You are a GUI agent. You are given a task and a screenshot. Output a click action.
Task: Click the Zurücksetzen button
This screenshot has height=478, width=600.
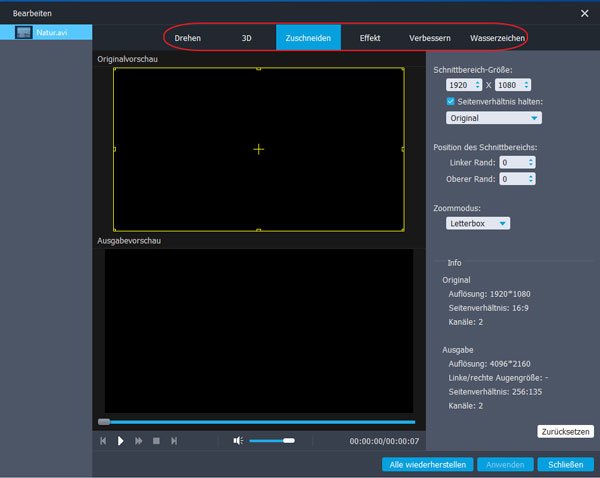[565, 431]
